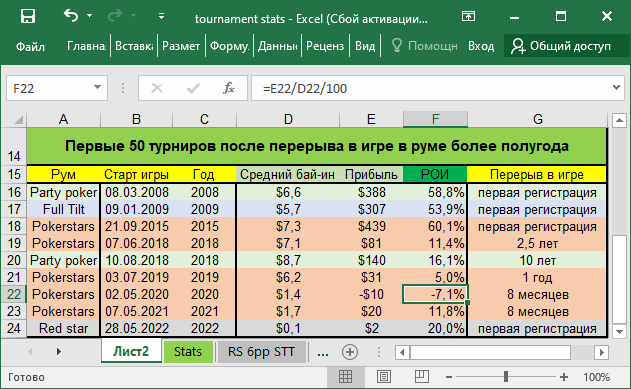The height and width of the screenshot is (389, 631).
Task: Click the New Sheet plus icon
Action: [350, 352]
